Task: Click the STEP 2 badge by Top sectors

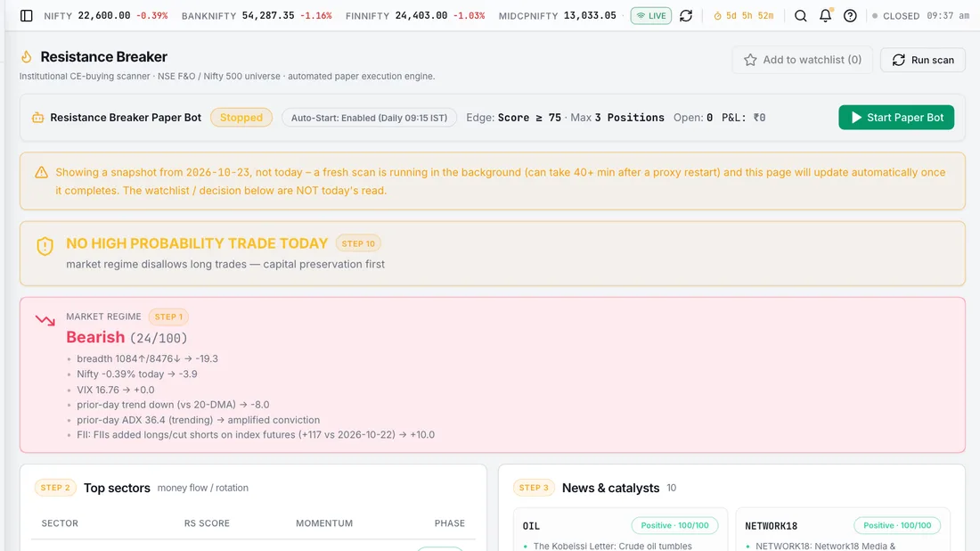Action: tap(55, 488)
